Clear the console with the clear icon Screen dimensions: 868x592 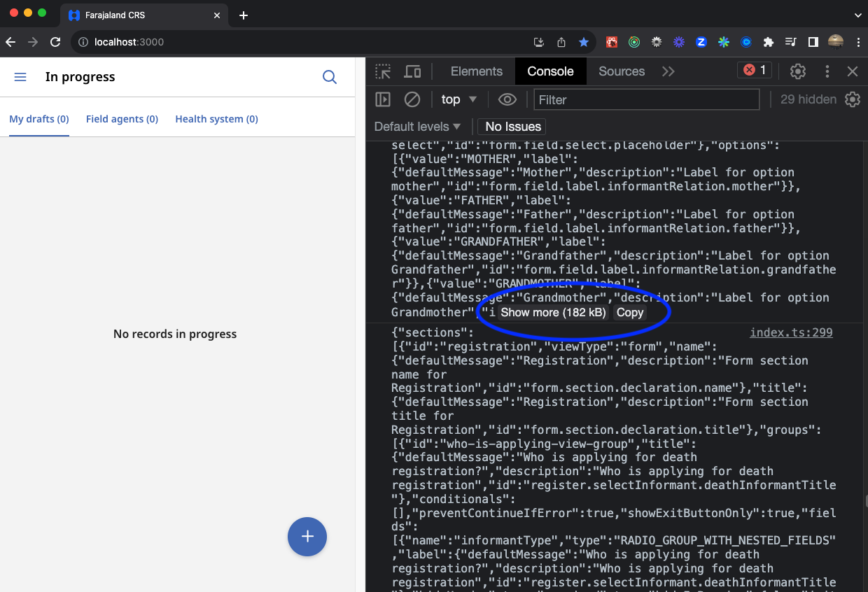tap(412, 99)
